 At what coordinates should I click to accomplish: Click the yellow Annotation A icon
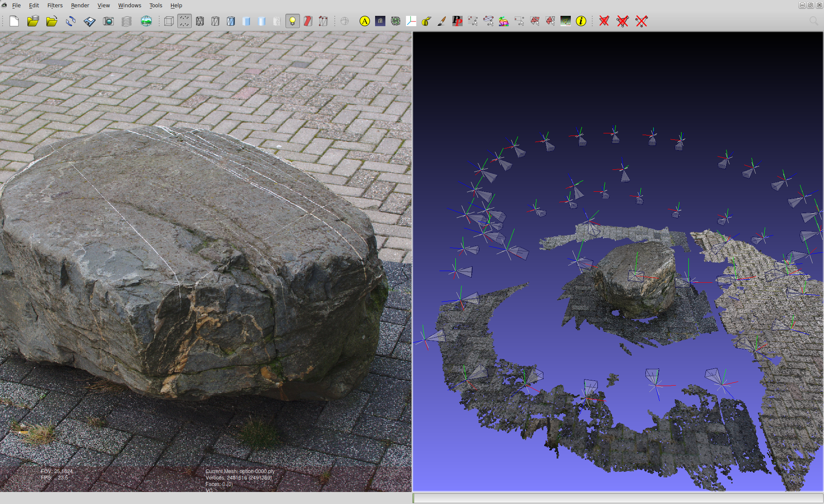[x=364, y=21]
